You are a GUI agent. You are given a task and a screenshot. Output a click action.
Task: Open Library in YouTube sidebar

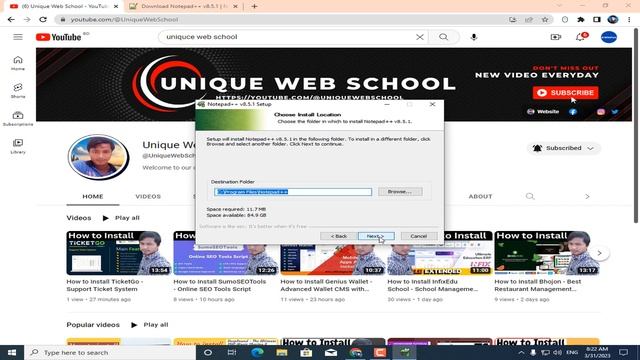(x=18, y=146)
